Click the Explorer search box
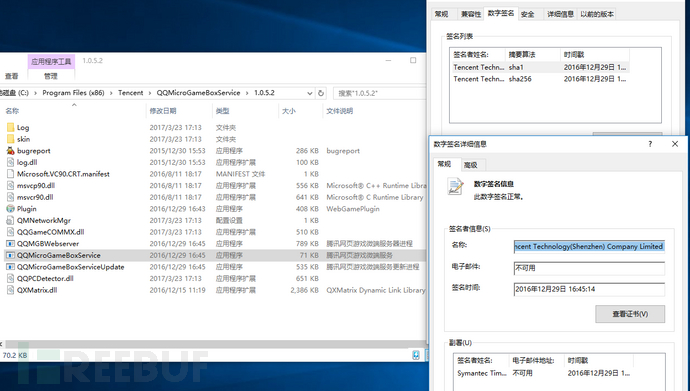The height and width of the screenshot is (391, 690). click(379, 93)
